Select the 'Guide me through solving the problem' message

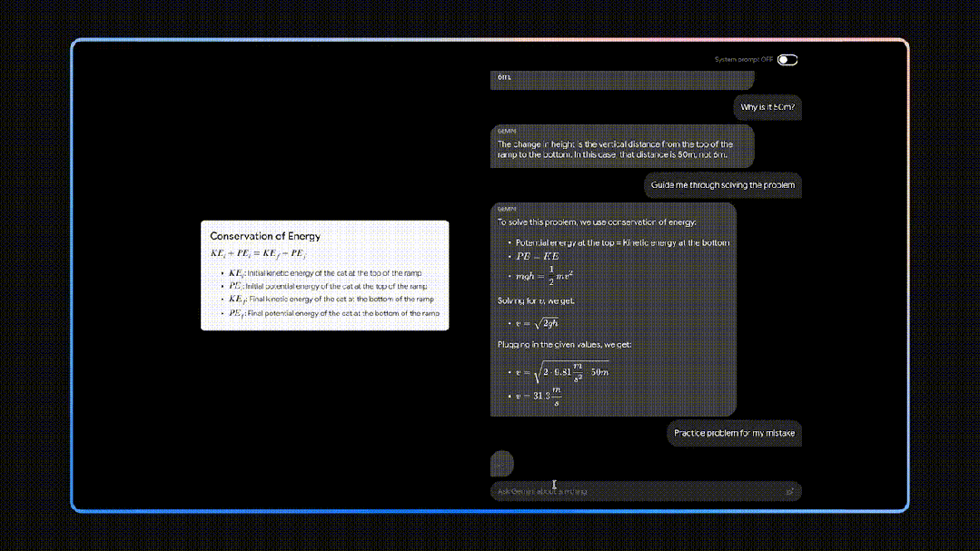click(x=722, y=185)
